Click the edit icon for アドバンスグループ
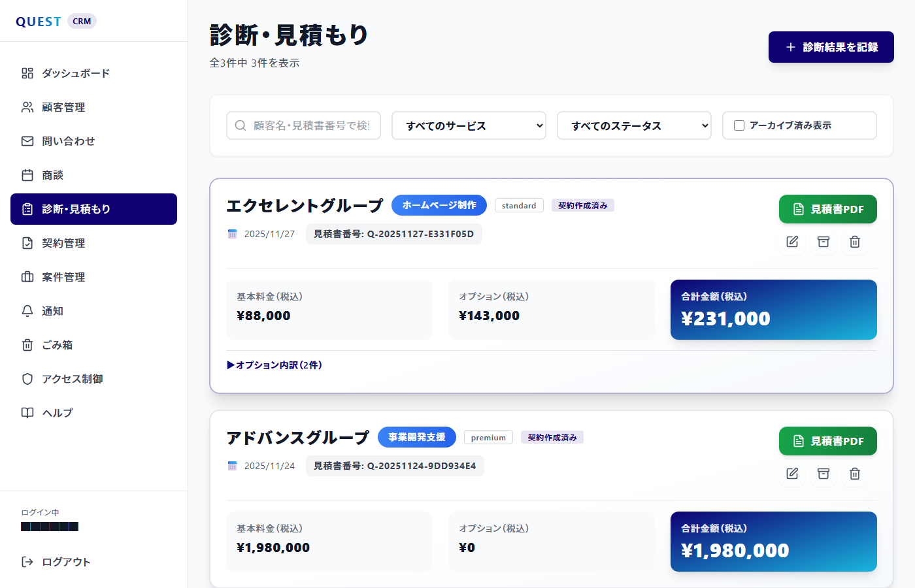The width and height of the screenshot is (915, 588). 792,474
